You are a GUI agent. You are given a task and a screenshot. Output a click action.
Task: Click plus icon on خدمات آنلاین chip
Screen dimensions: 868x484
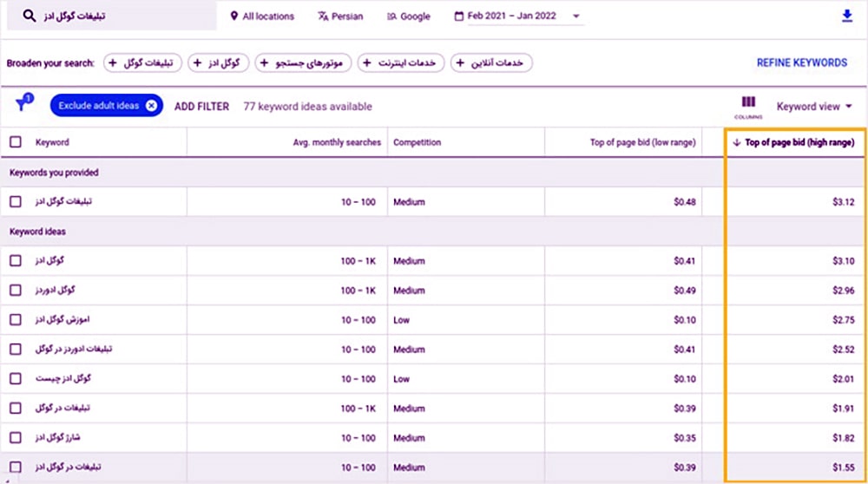coord(460,62)
